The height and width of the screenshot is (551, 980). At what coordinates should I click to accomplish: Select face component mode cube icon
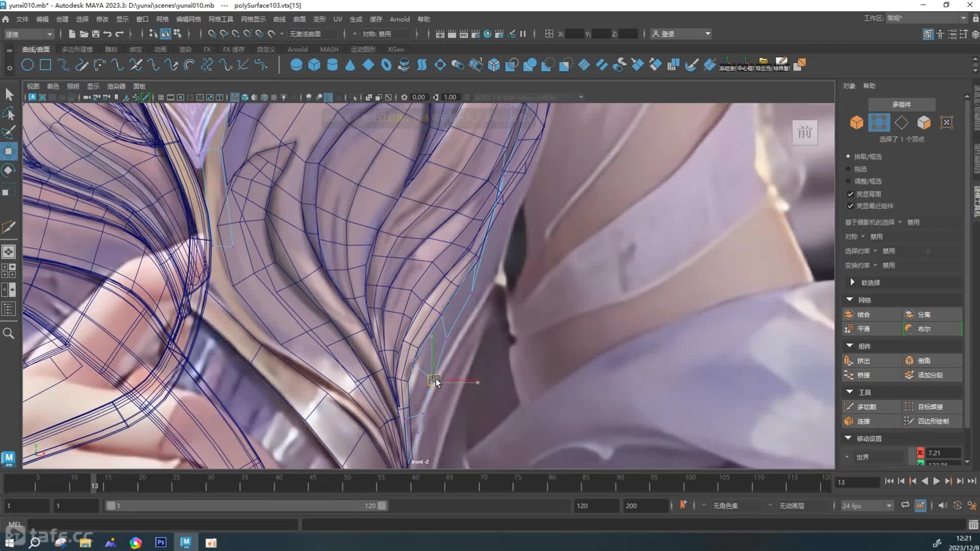click(924, 122)
